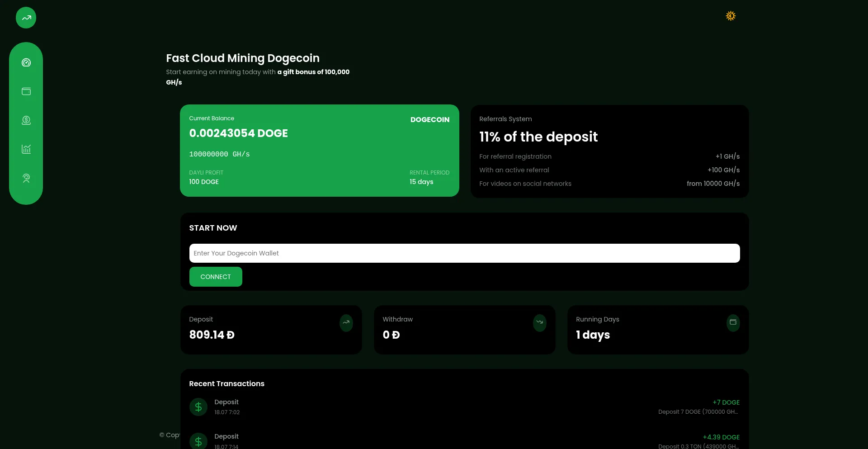The width and height of the screenshot is (868, 449).
Task: Focus the Enter Your Dogecoin Wallet field
Action: pos(464,253)
